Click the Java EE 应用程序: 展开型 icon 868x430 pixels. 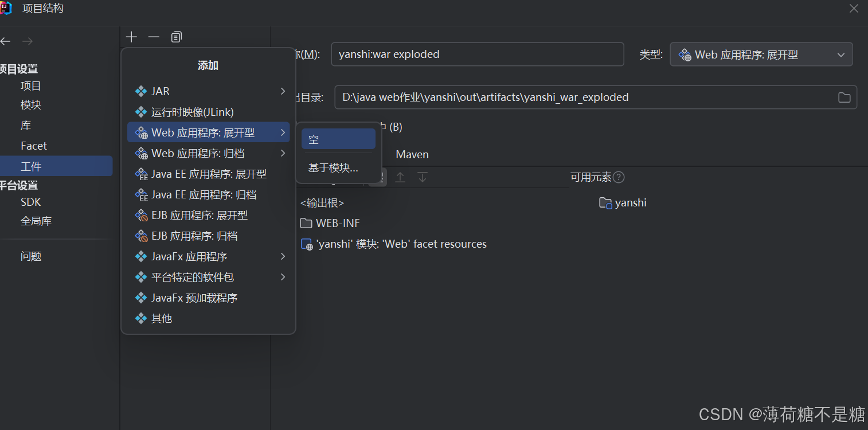click(141, 174)
